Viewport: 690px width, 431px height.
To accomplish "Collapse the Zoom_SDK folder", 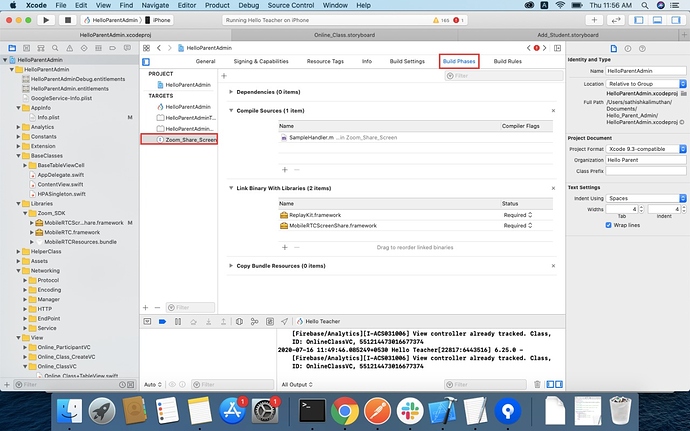I will [x=25, y=213].
